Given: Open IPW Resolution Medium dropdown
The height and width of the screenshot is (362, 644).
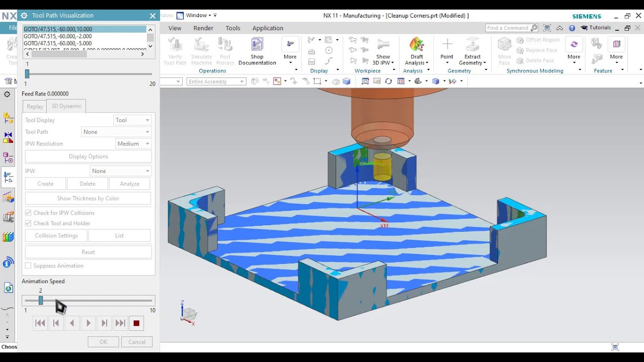Looking at the screenshot, I should coord(133,144).
